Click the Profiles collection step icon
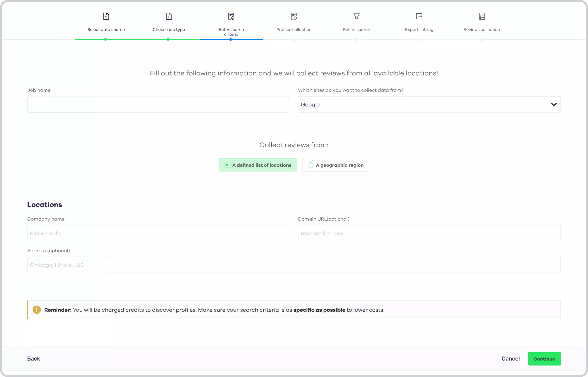Viewport: 588px width, 377px height. coord(294,16)
